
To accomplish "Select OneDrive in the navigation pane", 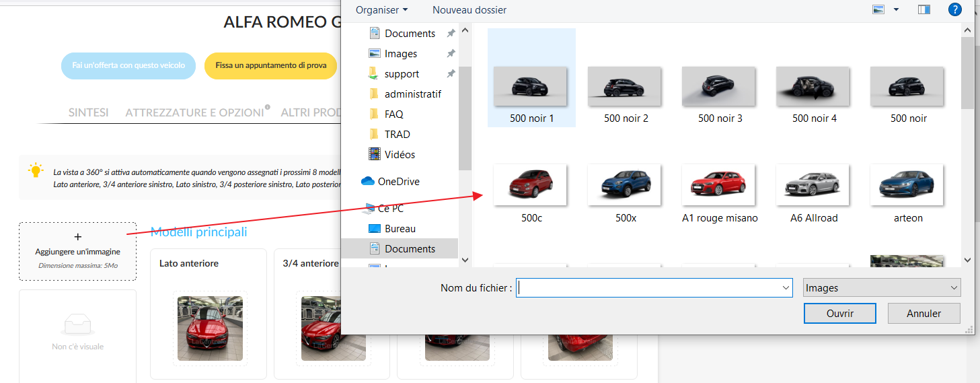I will point(398,181).
